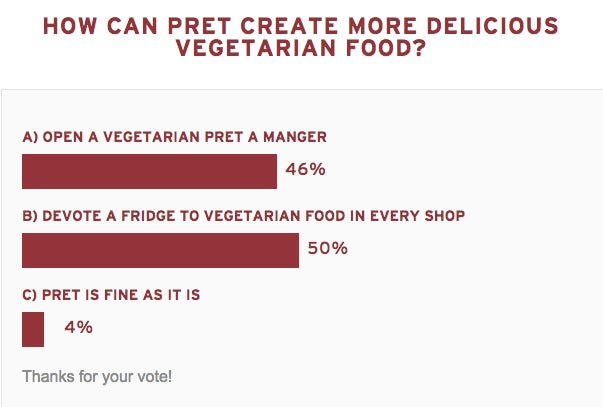Click the result bar for option A

point(149,171)
